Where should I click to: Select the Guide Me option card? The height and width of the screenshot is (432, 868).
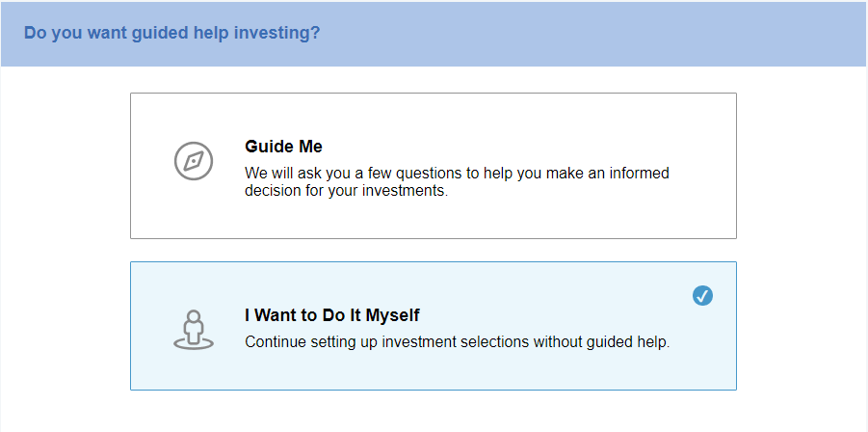[x=433, y=165]
